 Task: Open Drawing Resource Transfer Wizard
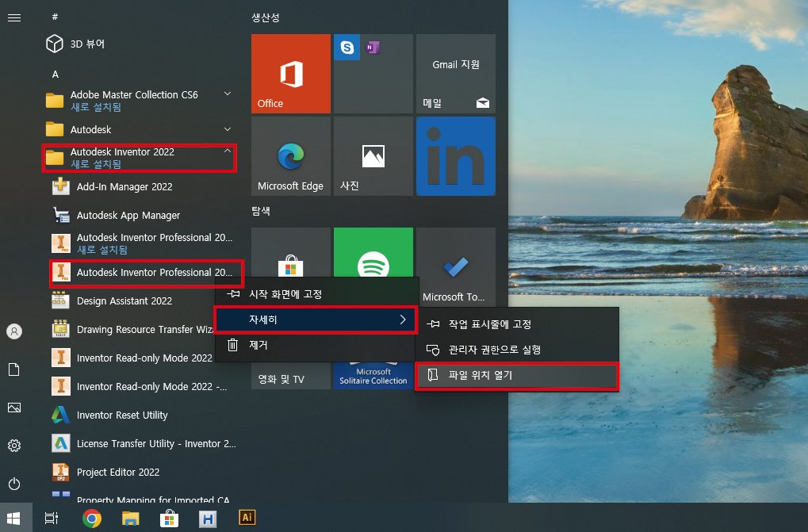tap(133, 329)
